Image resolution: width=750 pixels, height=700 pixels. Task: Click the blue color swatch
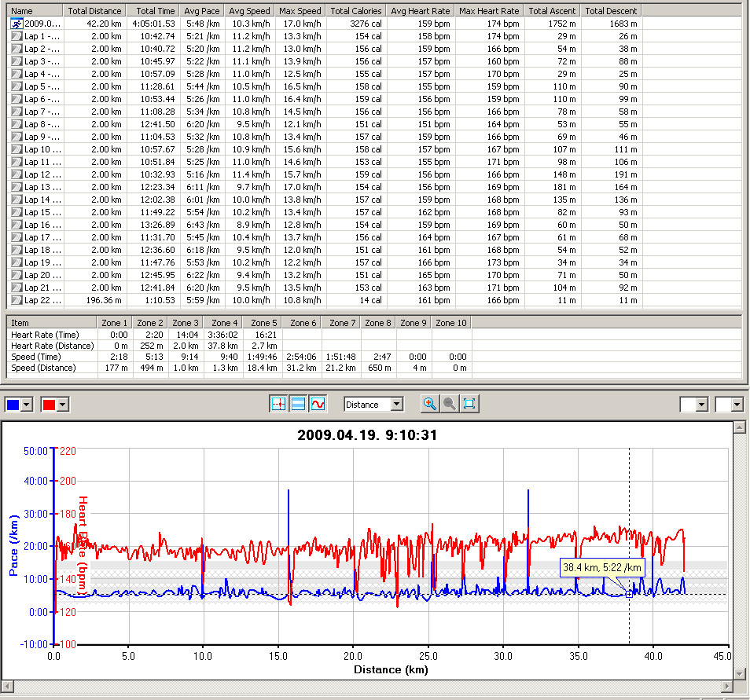(x=13, y=405)
